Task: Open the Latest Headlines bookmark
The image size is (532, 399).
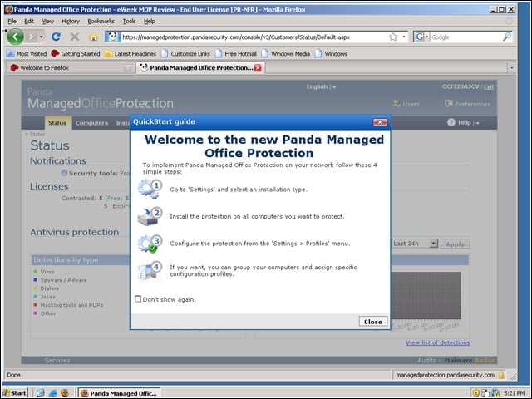Action: click(x=131, y=53)
